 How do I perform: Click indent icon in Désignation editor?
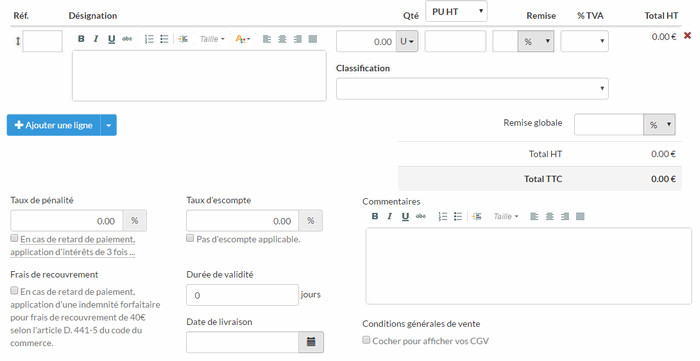tap(183, 39)
